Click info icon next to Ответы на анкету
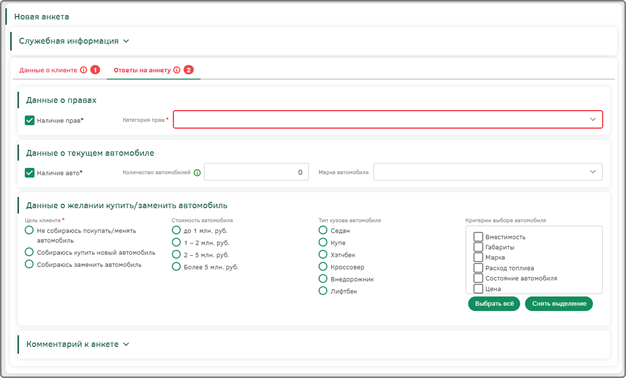The width and height of the screenshot is (626, 378). coord(177,70)
